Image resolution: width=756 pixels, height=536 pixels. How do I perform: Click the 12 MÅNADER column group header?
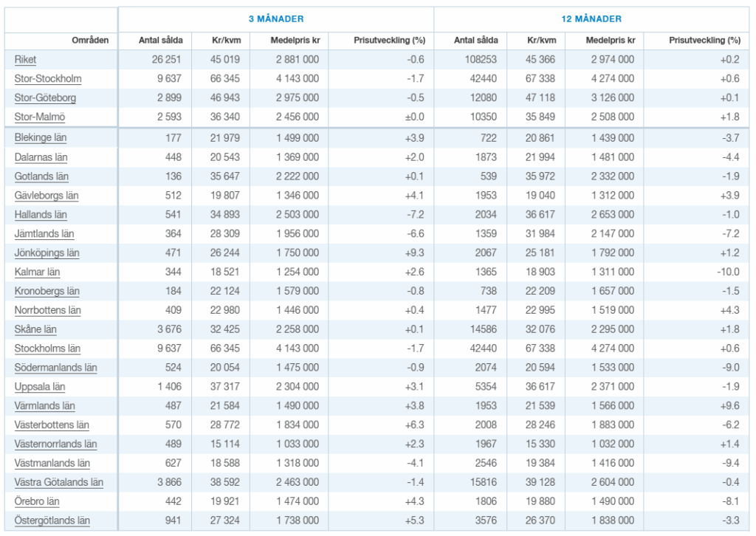tap(591, 18)
